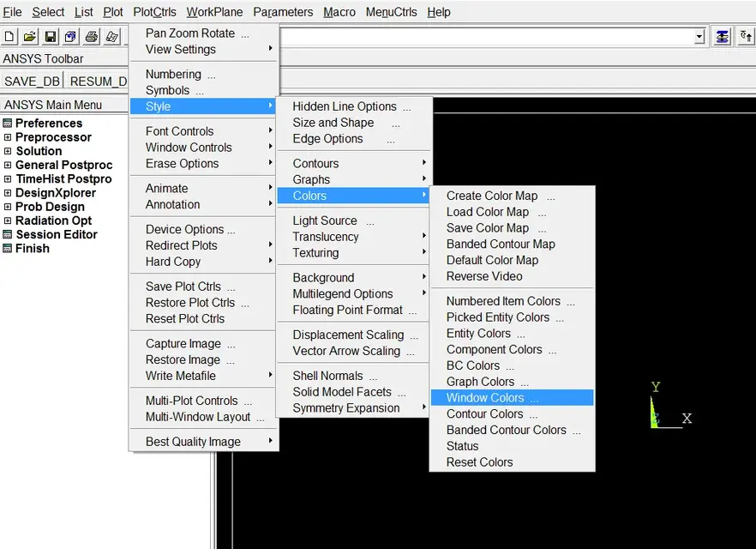Open the command input dropdown arrow
The image size is (756, 549).
tap(699, 37)
